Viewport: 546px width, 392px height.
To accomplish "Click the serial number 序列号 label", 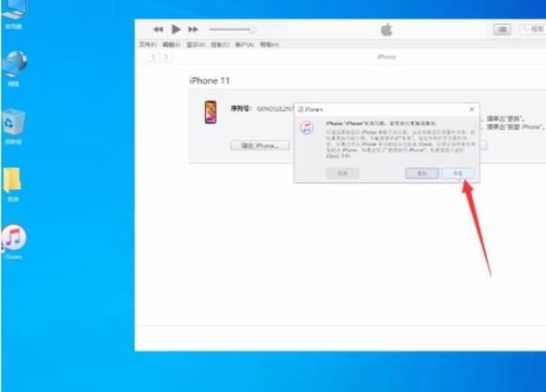I will click(x=240, y=108).
